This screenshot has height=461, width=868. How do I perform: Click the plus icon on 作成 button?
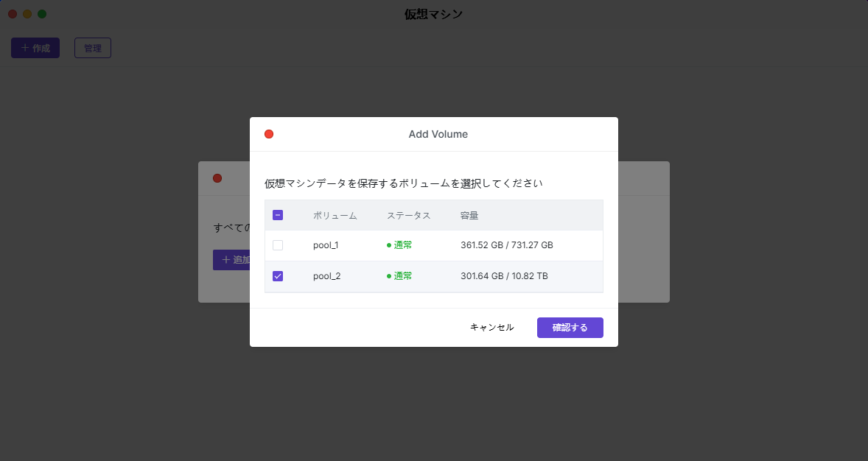tap(25, 48)
